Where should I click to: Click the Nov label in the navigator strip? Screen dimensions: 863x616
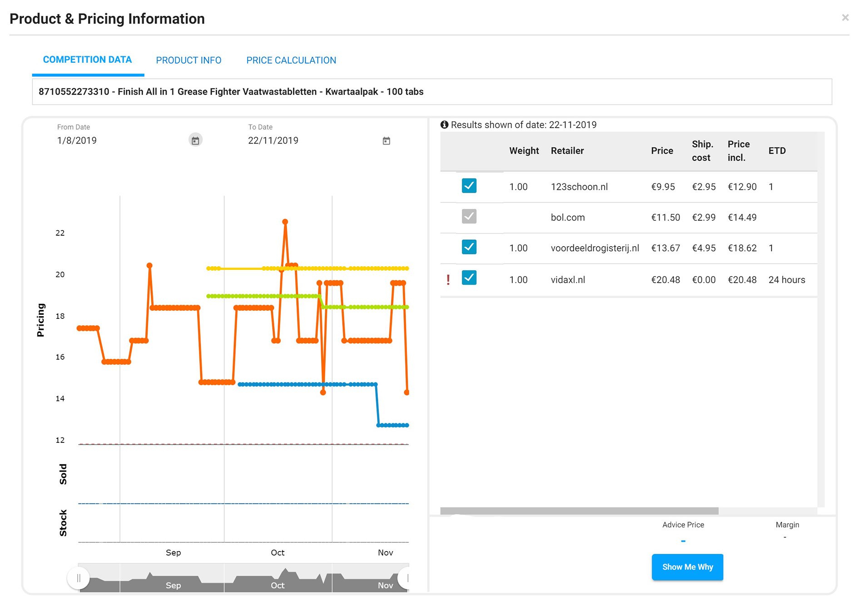click(x=385, y=585)
